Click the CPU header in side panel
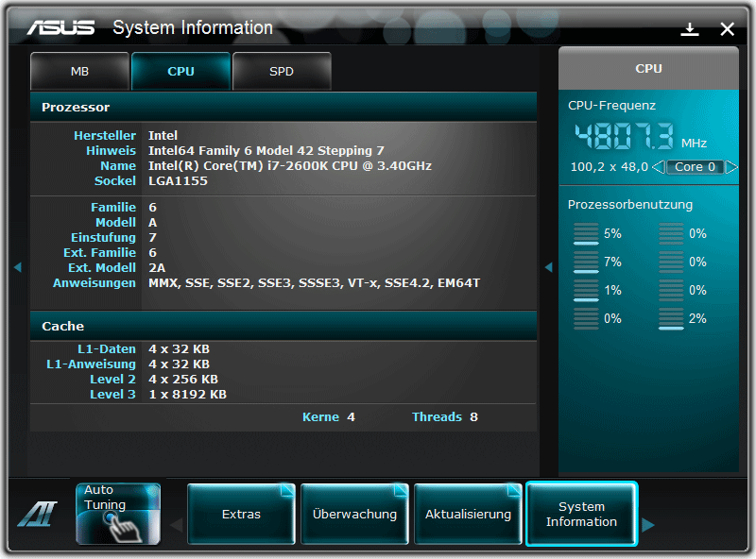756x559 pixels. [648, 68]
